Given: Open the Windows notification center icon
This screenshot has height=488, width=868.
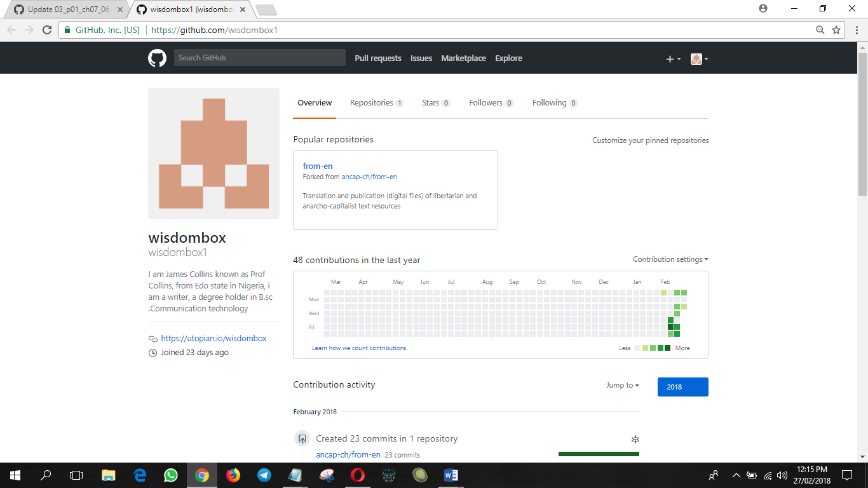Looking at the screenshot, I should pyautogui.click(x=847, y=475).
